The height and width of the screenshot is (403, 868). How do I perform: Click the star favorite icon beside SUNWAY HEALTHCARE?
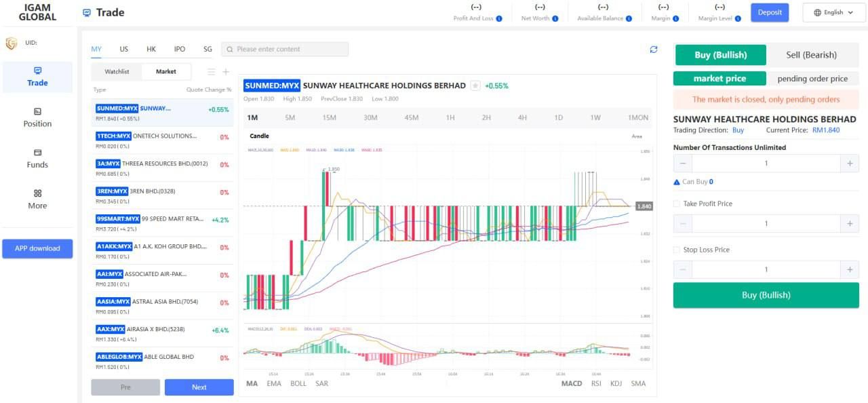click(475, 85)
